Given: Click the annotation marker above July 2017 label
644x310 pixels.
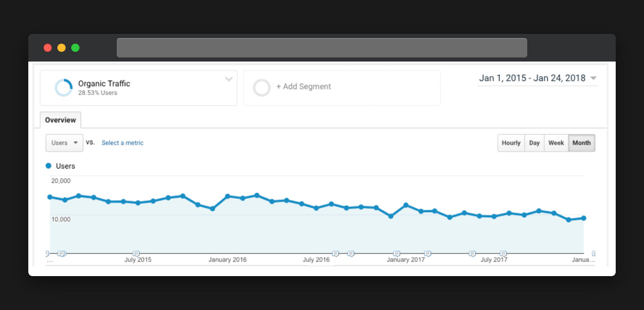Looking at the screenshot, I should [503, 254].
